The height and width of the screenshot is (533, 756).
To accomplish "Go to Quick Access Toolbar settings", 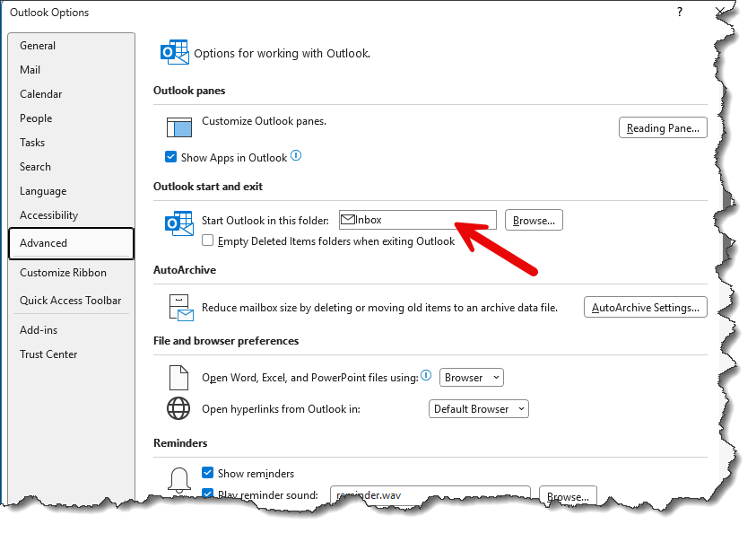I will (x=72, y=301).
